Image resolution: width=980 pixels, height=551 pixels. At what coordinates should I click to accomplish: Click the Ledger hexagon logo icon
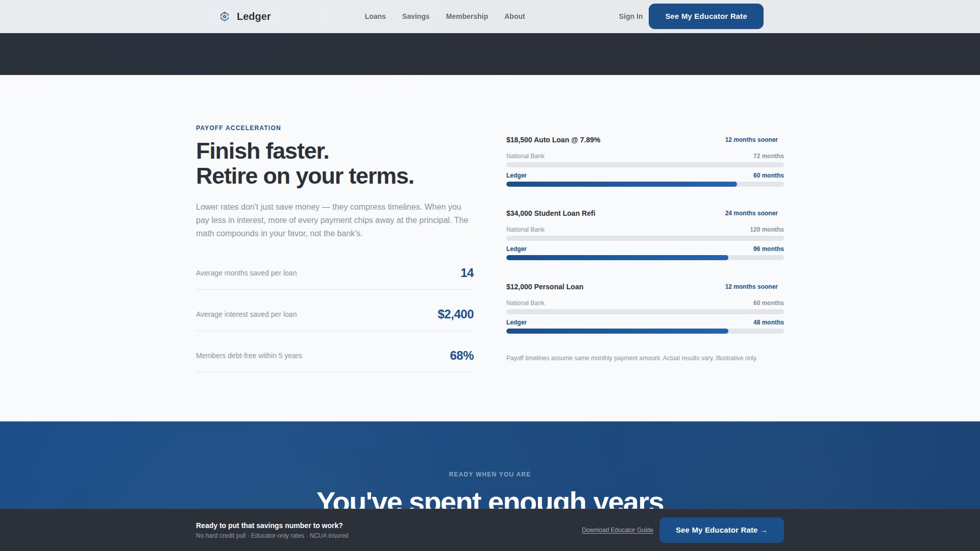pos(224,16)
